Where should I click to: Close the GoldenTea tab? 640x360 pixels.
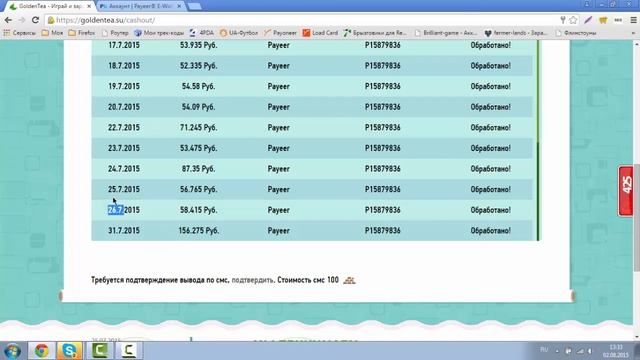[89, 6]
